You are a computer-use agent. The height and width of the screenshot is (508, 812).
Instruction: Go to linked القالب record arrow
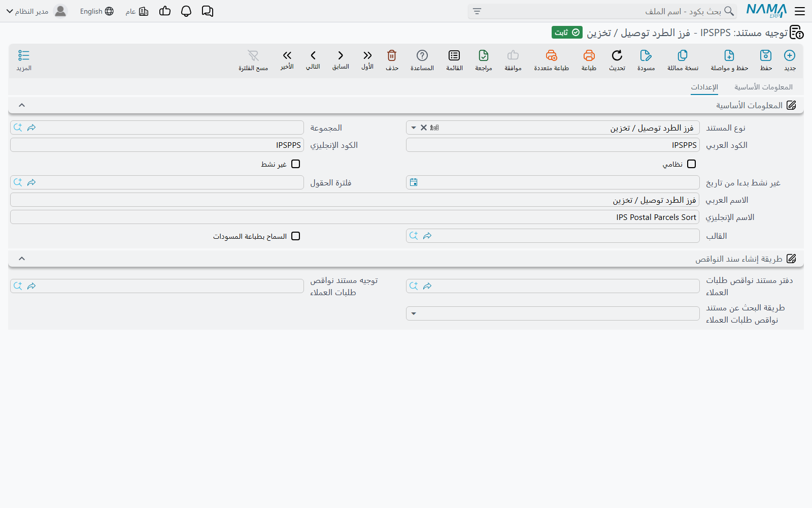[x=427, y=236]
